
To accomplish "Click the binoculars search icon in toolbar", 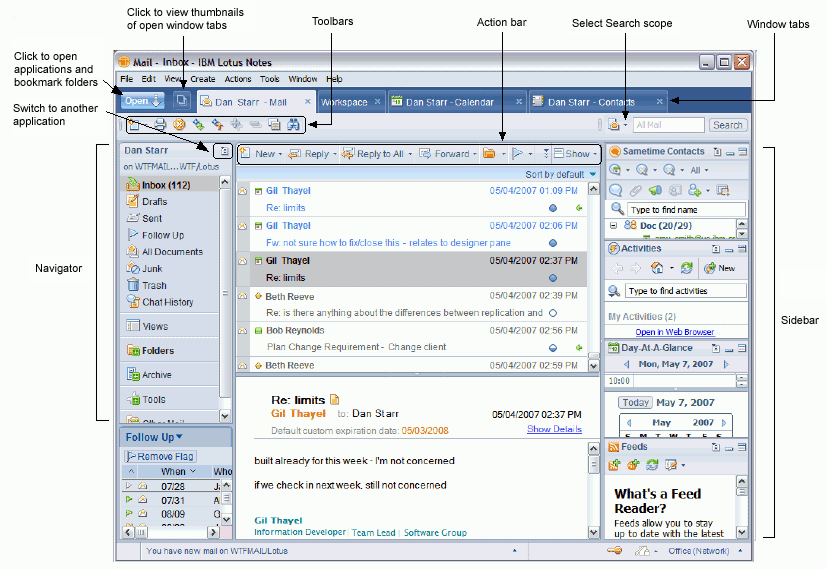I will click(293, 125).
